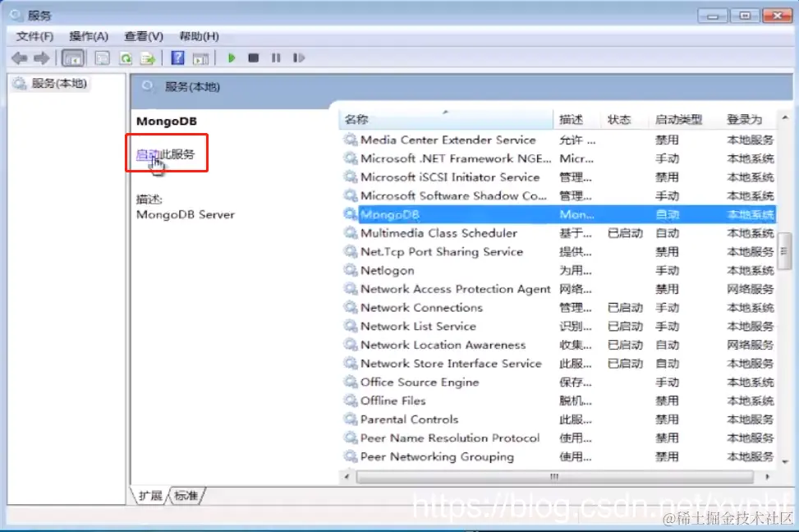Image resolution: width=799 pixels, height=532 pixels.
Task: Select 服务(本地) in the left tree
Action: tap(58, 83)
